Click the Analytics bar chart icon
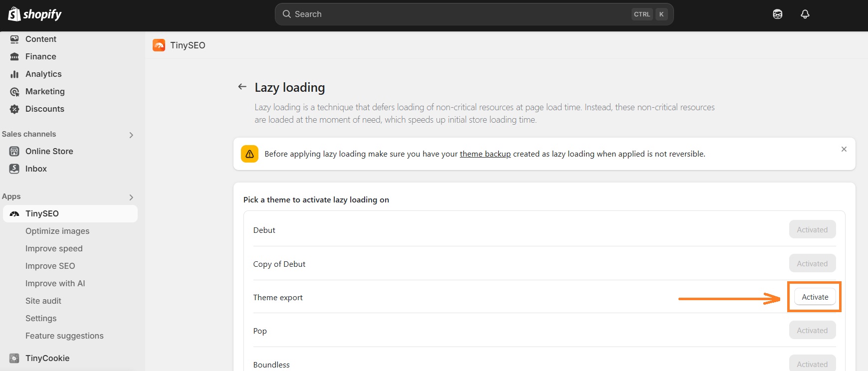Image resolution: width=868 pixels, height=371 pixels. tap(14, 74)
